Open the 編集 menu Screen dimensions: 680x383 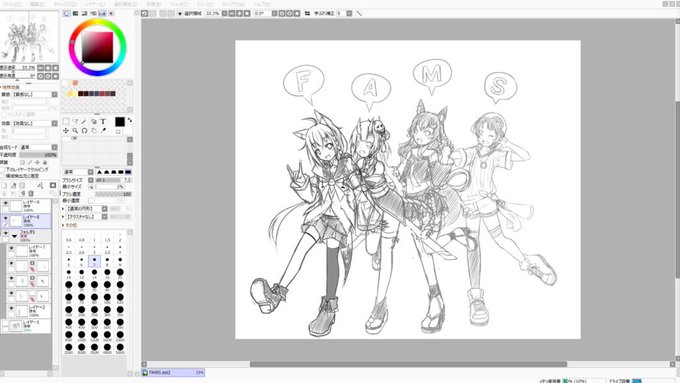(37, 4)
